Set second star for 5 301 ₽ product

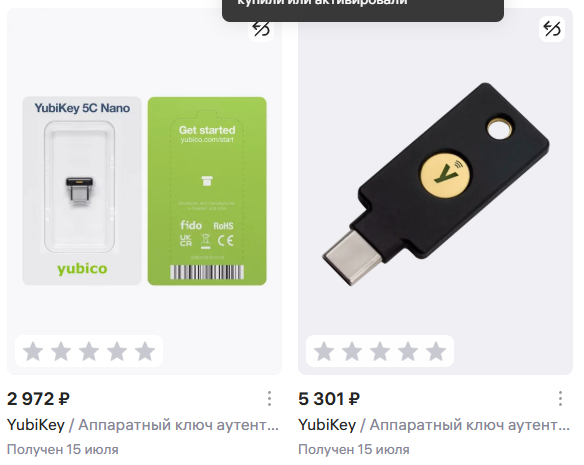pos(352,351)
